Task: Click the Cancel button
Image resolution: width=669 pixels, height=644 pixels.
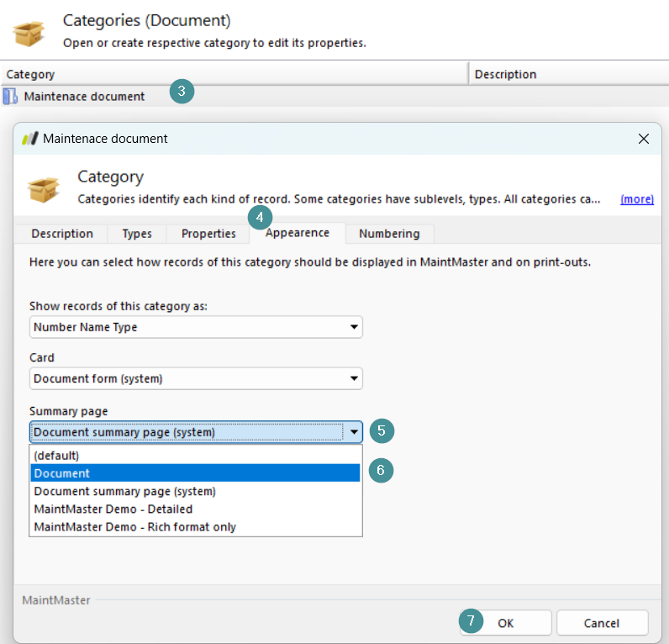Action: point(602,623)
